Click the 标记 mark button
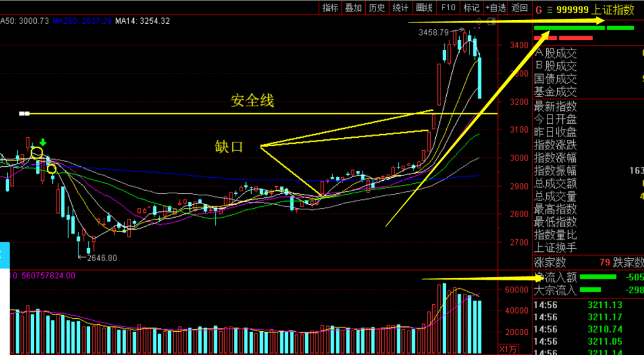Screen dimensions: 644x355 [x=471, y=7]
